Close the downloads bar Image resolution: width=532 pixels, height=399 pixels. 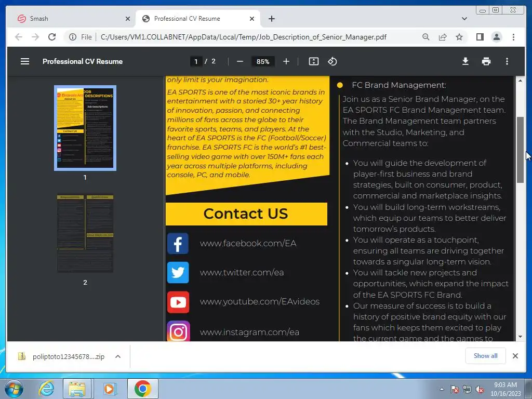[x=515, y=355]
